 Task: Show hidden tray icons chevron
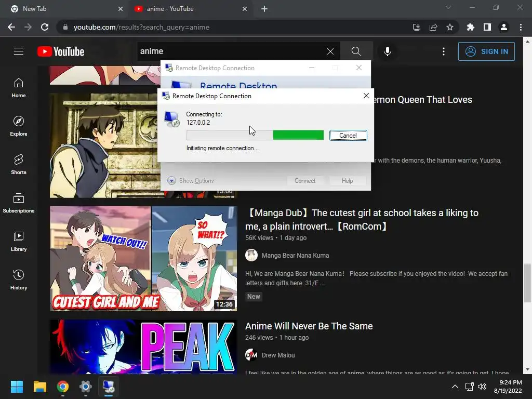coord(455,387)
